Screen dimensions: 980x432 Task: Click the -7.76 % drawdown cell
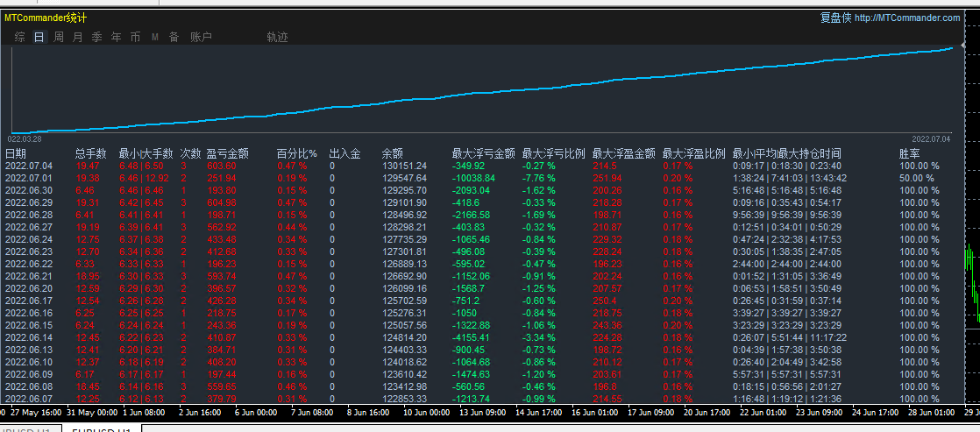[x=539, y=178]
